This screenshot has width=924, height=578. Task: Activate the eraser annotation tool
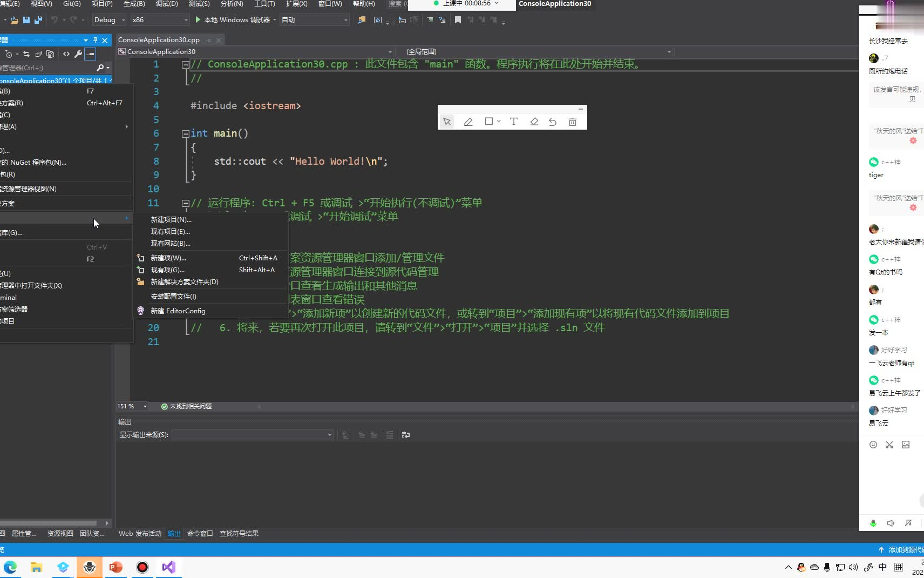534,122
